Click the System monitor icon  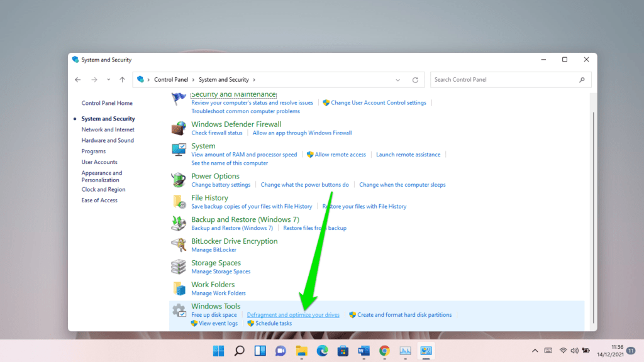coord(178,150)
